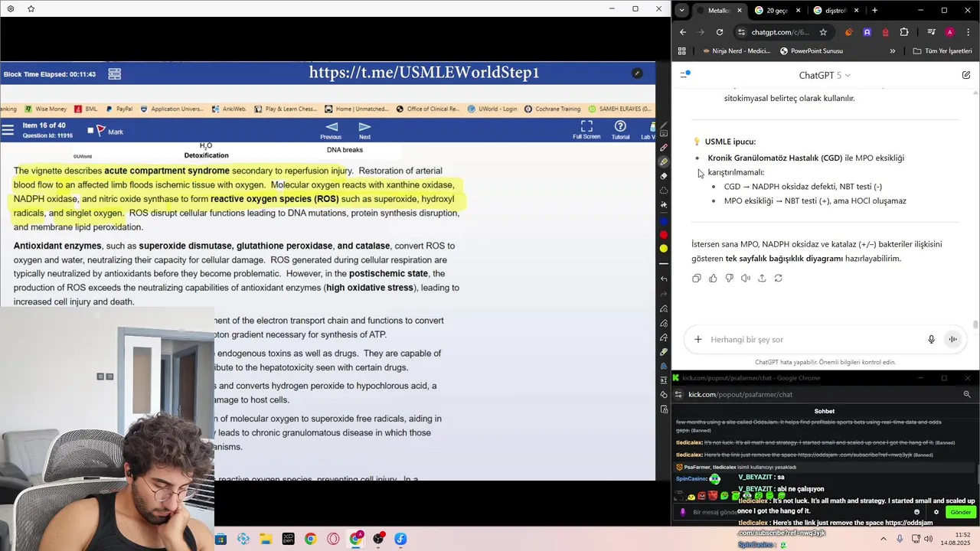The image size is (980, 551).
Task: Click the undo arrow in annotation toolbar
Action: point(664,279)
